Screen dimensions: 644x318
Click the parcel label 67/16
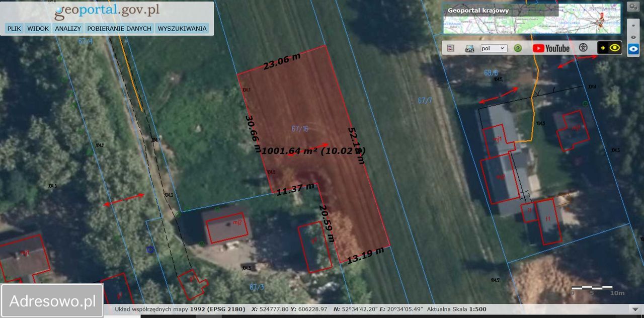point(300,129)
